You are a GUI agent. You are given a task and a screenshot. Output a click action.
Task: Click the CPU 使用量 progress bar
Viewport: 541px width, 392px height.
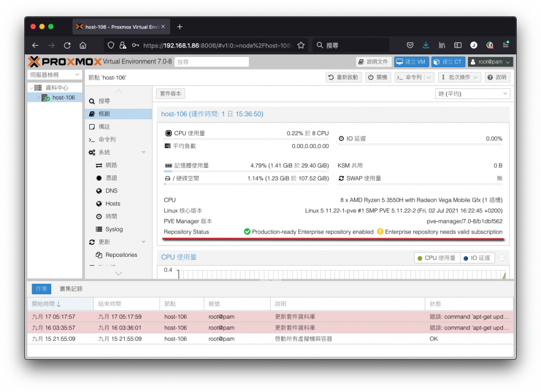(x=246, y=139)
